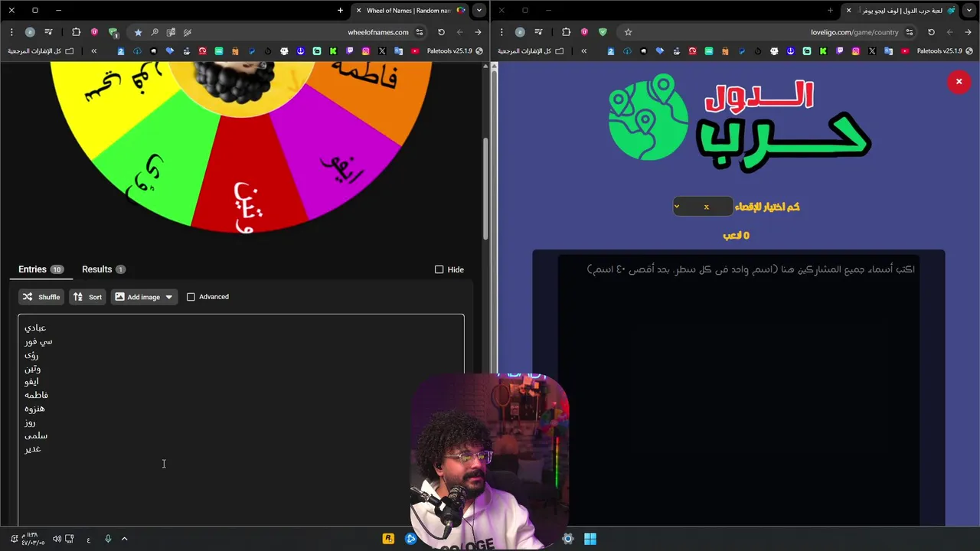Select the Wheel of Names browser tab
980x551 pixels.
[410, 11]
